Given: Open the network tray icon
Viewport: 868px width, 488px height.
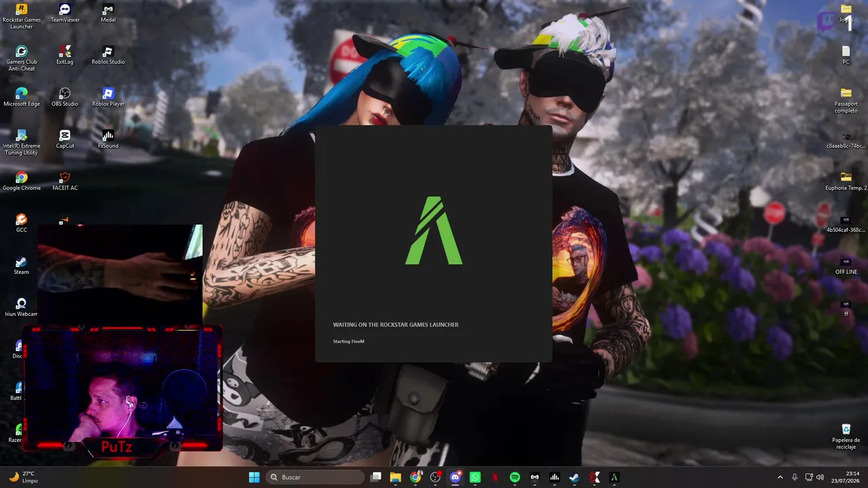Looking at the screenshot, I should click(x=808, y=477).
